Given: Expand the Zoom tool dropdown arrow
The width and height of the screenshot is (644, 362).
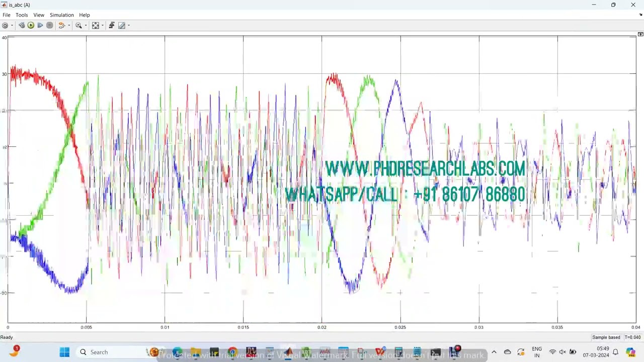Looking at the screenshot, I should [x=86, y=25].
